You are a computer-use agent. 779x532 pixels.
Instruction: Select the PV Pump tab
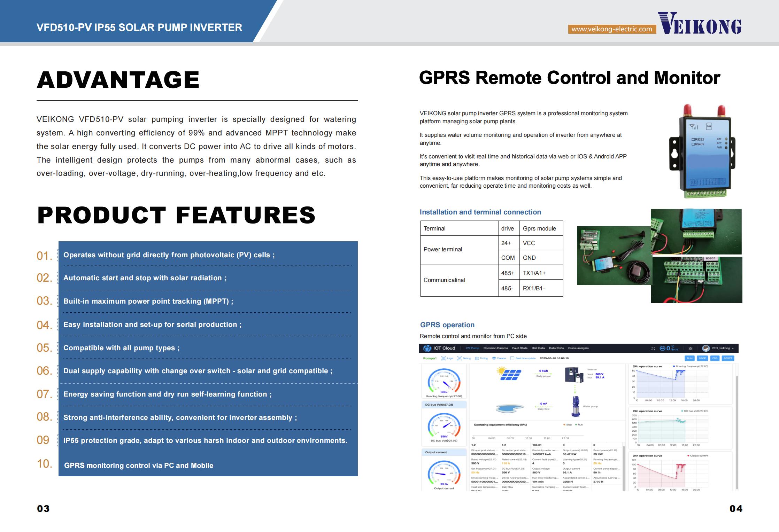point(472,348)
